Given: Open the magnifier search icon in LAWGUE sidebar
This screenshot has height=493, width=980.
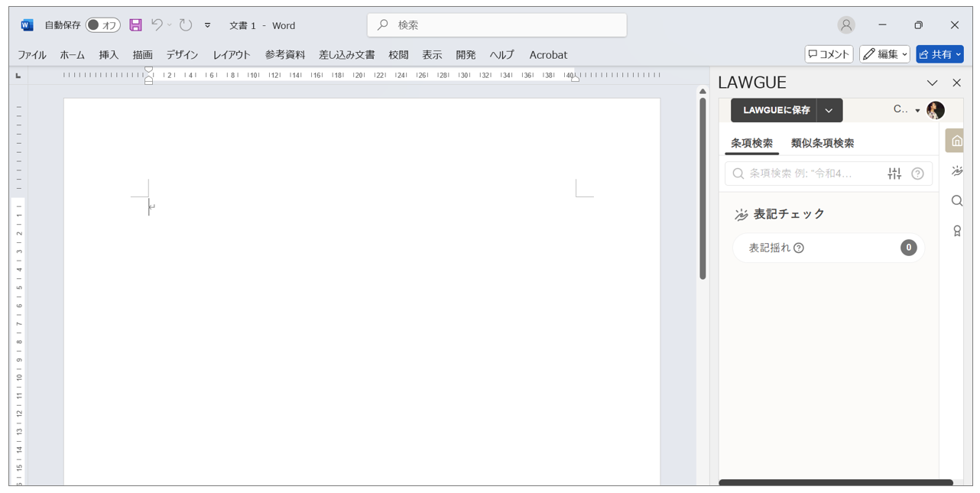Looking at the screenshot, I should click(x=956, y=201).
